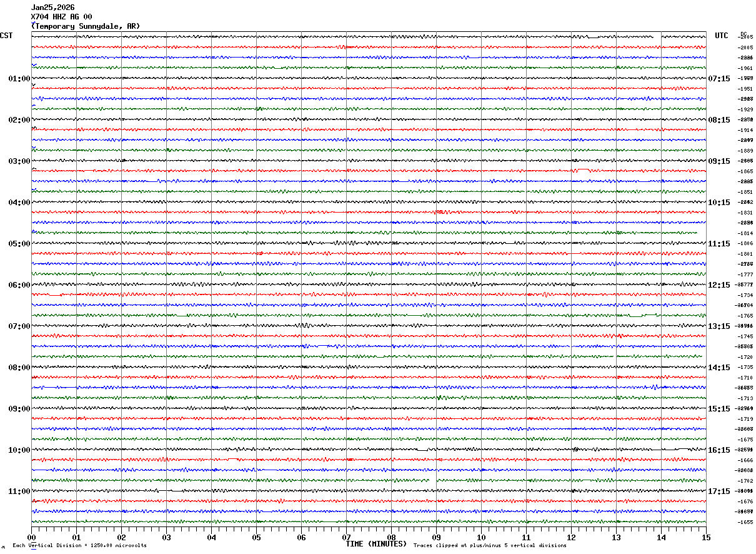Click the date header Jan25,2026

click(52, 8)
